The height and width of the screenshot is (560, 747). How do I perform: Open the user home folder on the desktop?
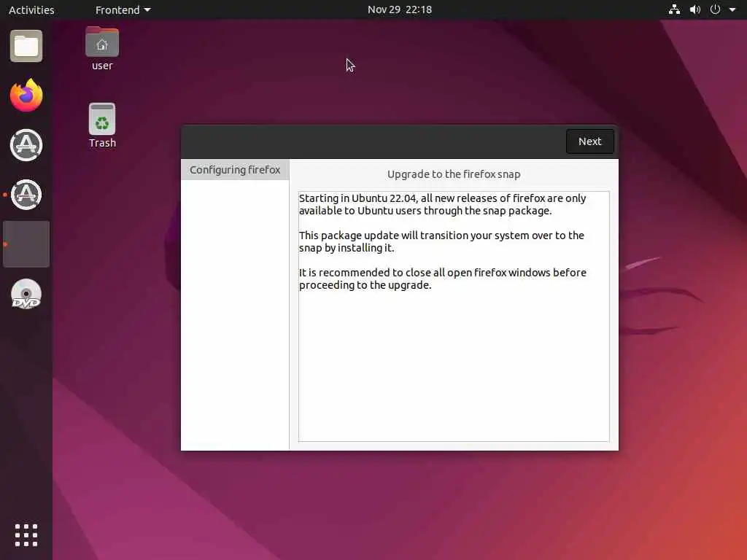coord(102,49)
